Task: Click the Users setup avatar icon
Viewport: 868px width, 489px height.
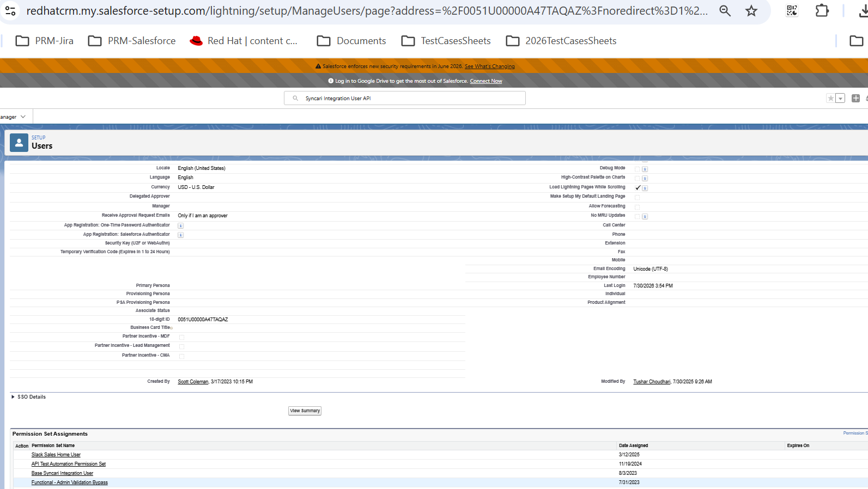Action: click(19, 143)
